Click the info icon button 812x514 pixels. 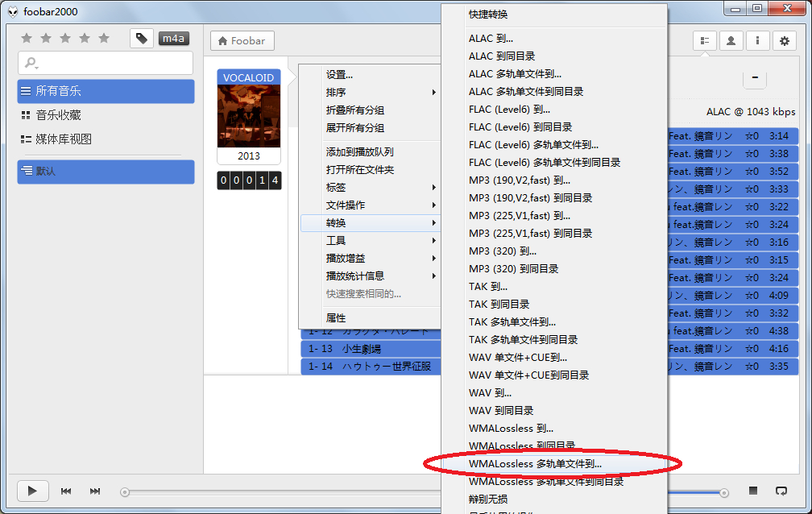757,40
